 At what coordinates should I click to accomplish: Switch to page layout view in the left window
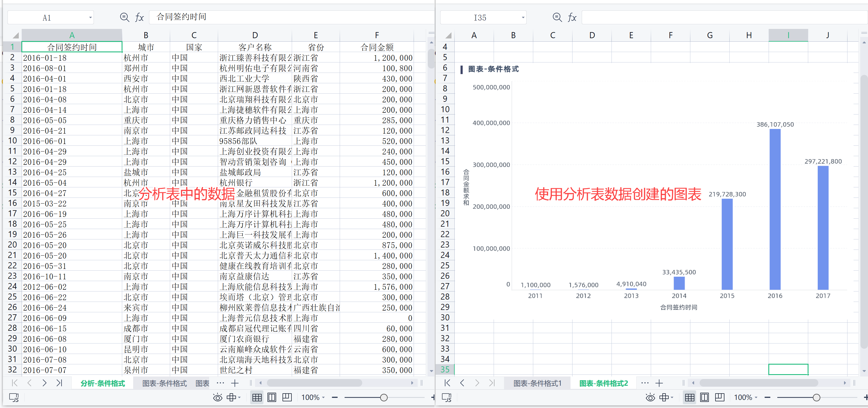coord(272,398)
